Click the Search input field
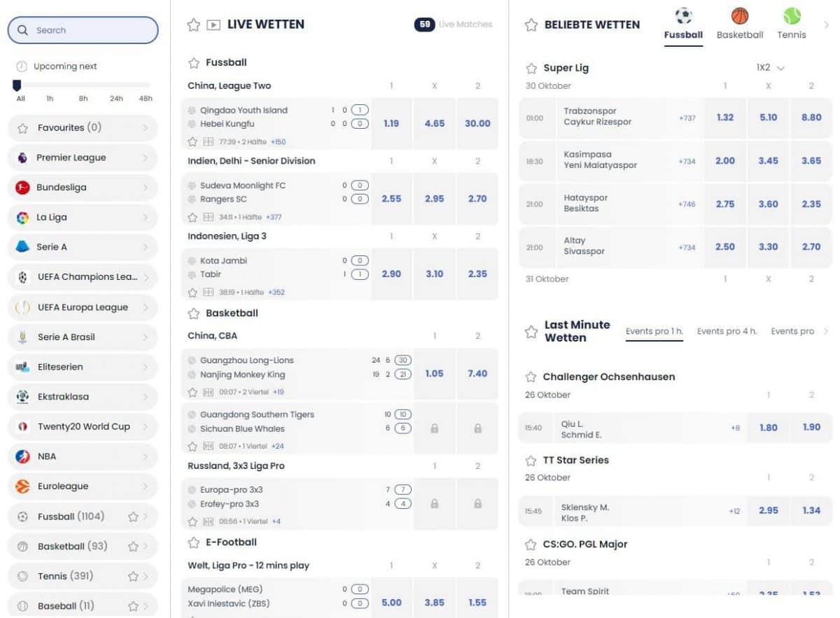 coord(83,30)
